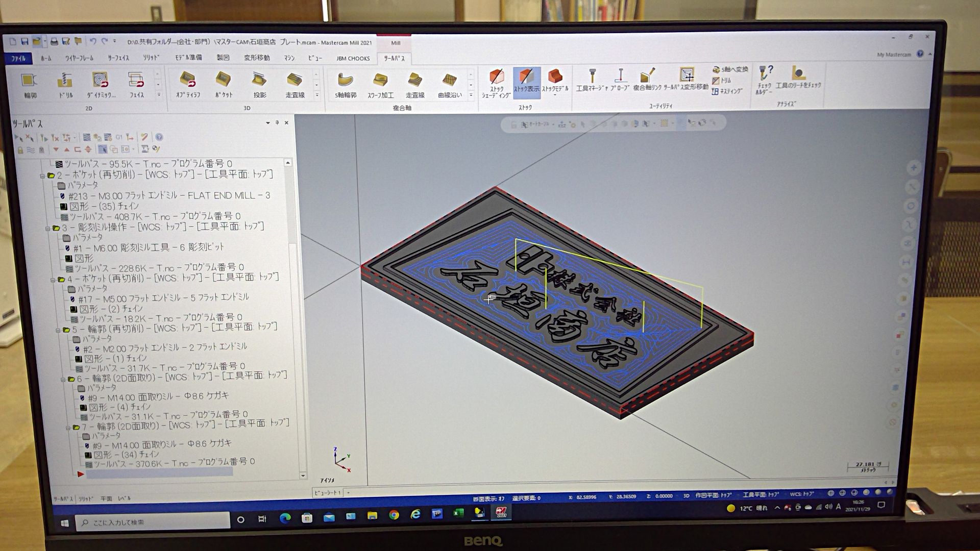Collapse operation 7 輪郭 (2D面取り) node
Screen dimensions: 980x551
[x=68, y=428]
